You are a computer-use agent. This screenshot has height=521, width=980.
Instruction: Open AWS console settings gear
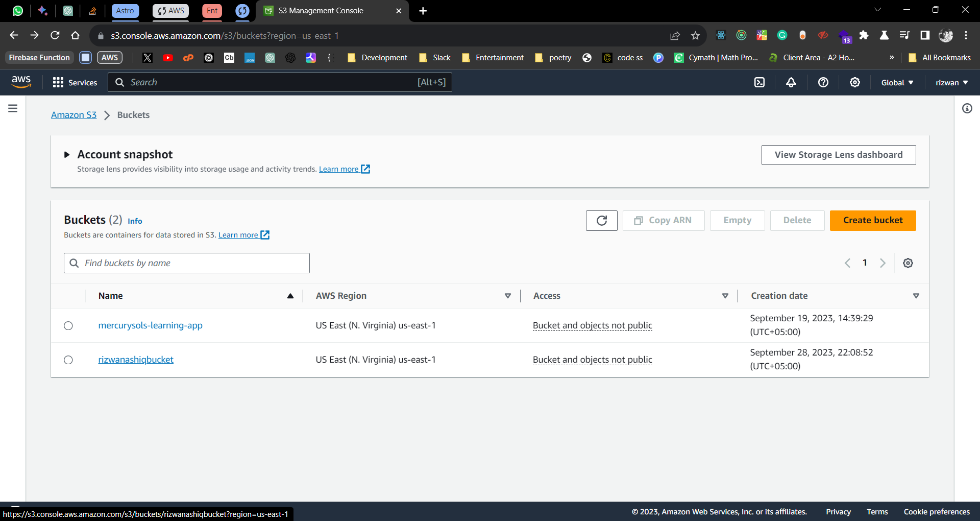(855, 82)
